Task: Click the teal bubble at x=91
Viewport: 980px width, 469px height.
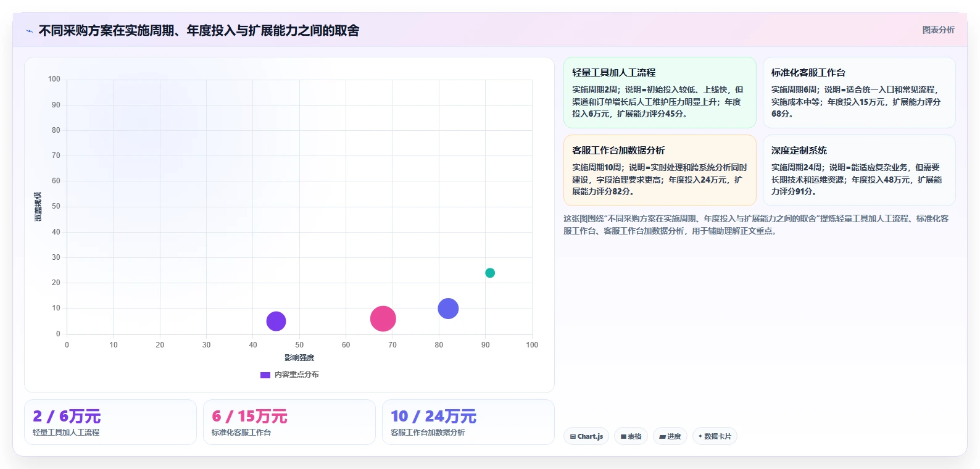Action: pyautogui.click(x=490, y=273)
